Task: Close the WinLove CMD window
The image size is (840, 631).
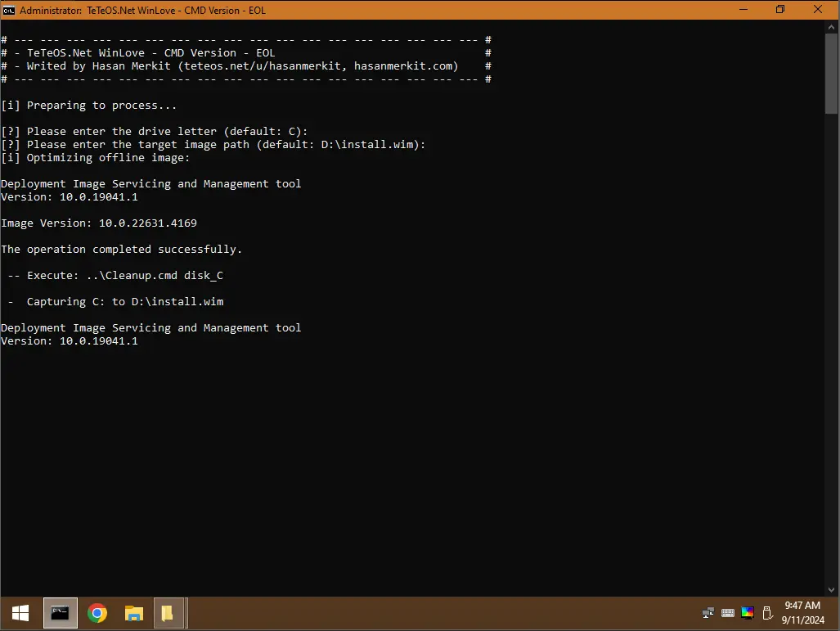Action: pos(818,10)
